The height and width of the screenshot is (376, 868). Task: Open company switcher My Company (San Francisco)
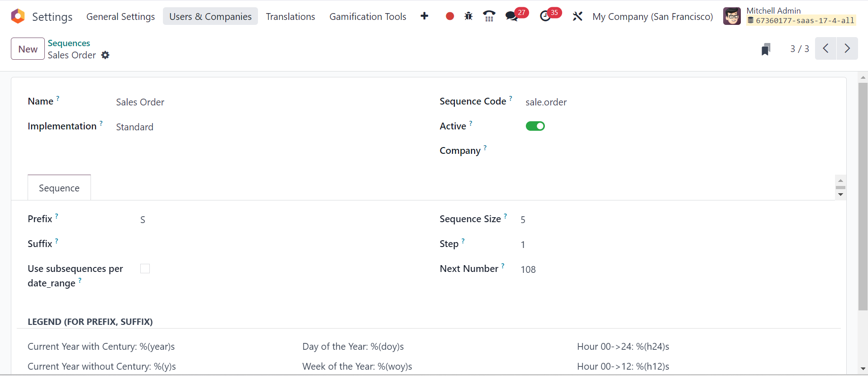tap(653, 17)
